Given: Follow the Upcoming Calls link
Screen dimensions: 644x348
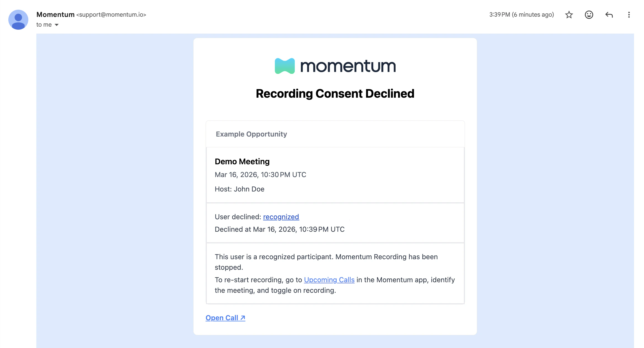Looking at the screenshot, I should 329,280.
